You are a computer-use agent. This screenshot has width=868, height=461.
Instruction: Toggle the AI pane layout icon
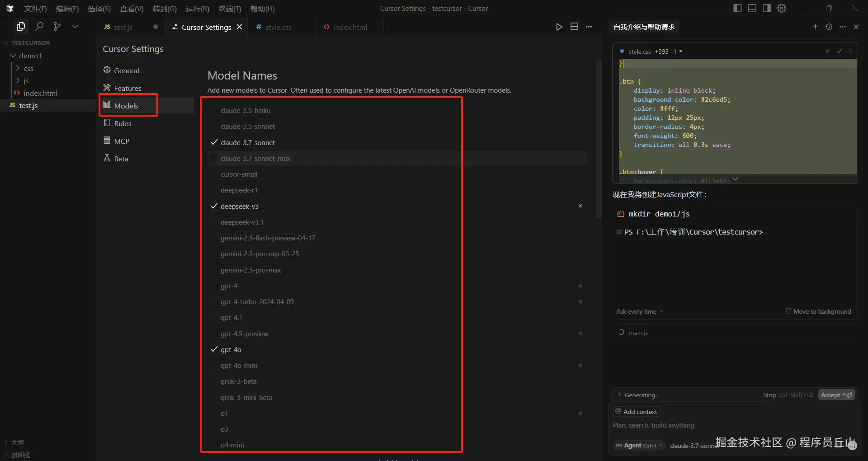point(767,8)
